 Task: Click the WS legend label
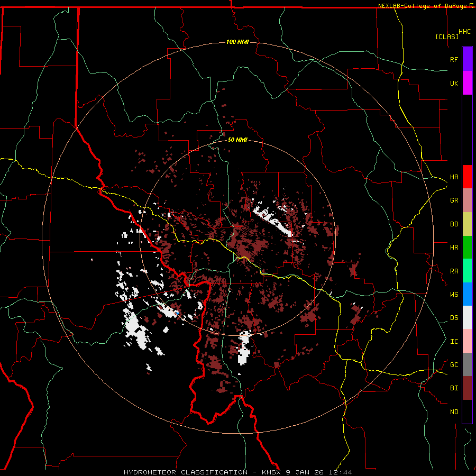(x=454, y=295)
